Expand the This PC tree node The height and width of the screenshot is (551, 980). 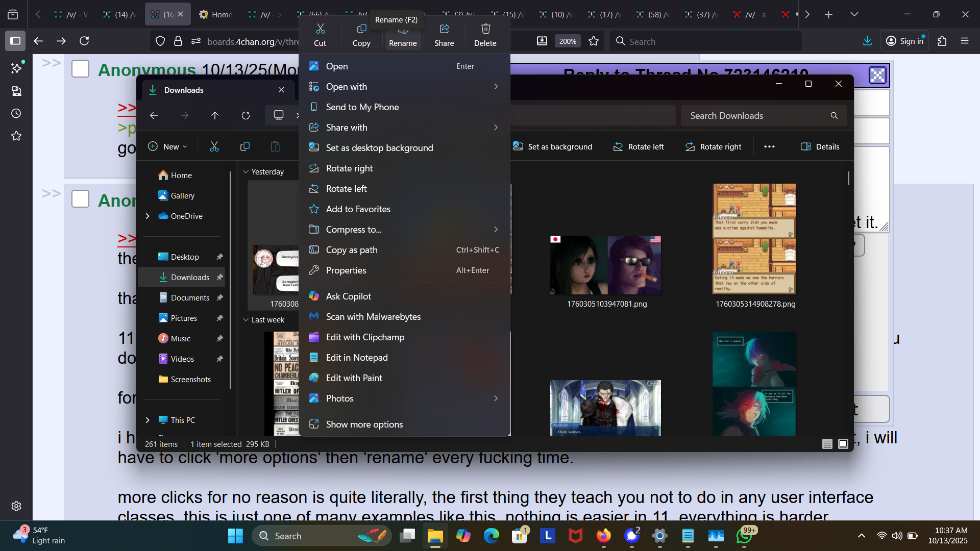coord(148,420)
